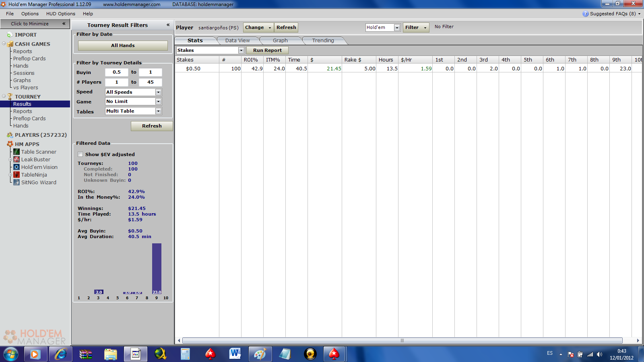Launch TableNinja app
Screen dimensions: 644x362
pyautogui.click(x=30, y=175)
